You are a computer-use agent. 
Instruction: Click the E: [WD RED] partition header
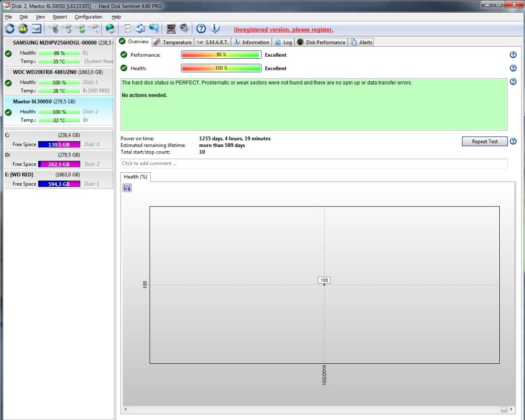coord(59,175)
